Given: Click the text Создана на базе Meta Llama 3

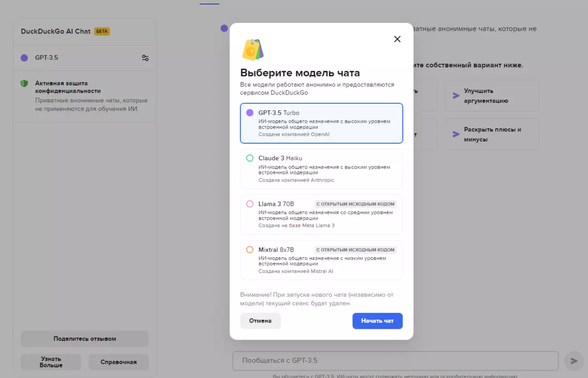Looking at the screenshot, I should [297, 226].
